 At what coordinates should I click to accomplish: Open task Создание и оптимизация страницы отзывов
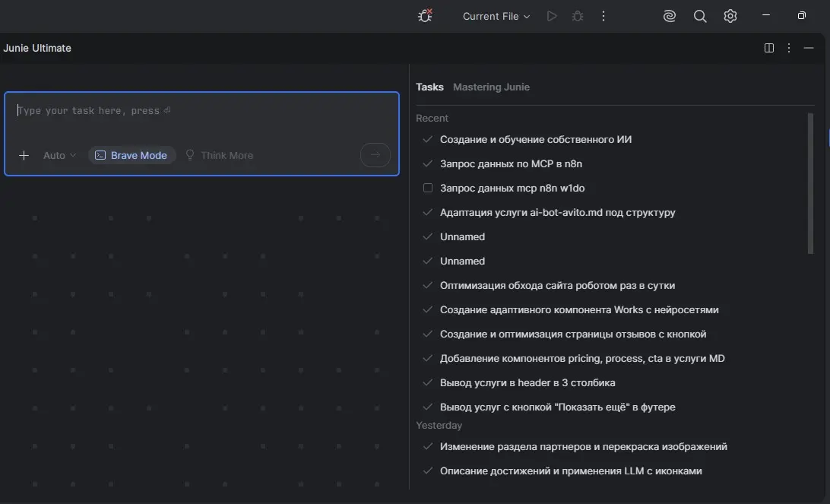573,334
